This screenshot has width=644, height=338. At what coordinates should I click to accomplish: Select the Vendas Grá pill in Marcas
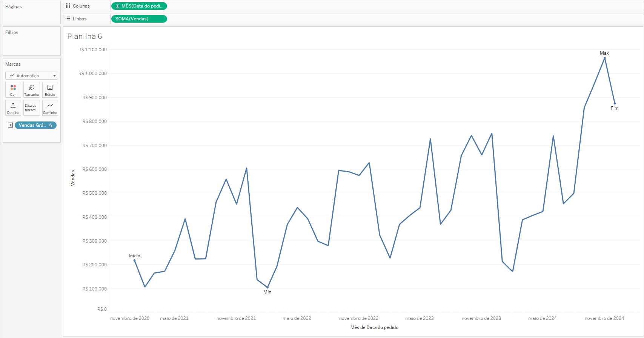pyautogui.click(x=35, y=125)
